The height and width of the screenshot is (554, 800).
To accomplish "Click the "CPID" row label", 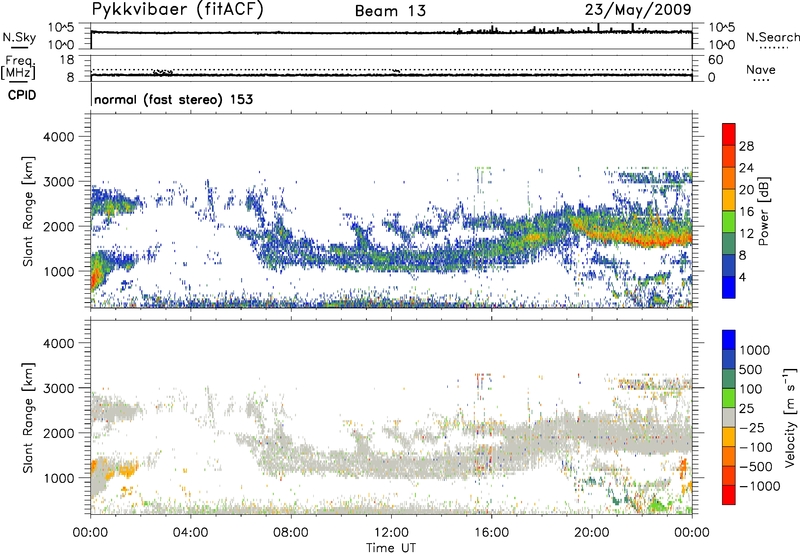I will (x=22, y=95).
